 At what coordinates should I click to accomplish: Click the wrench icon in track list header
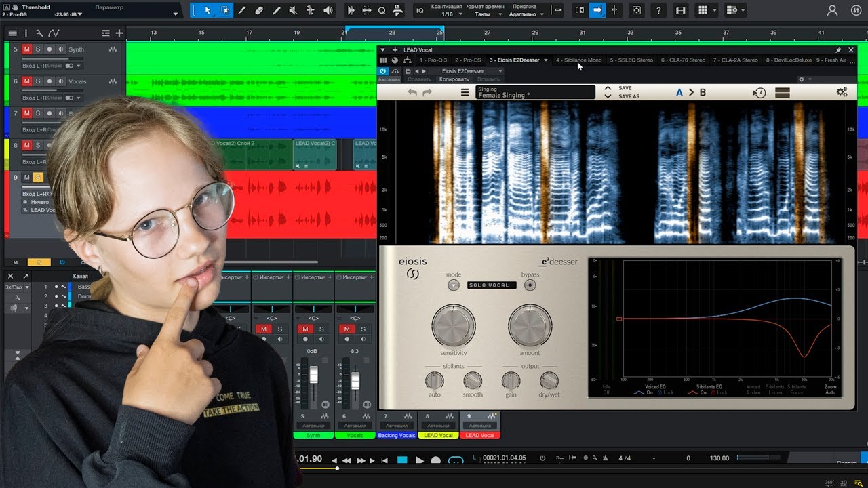tap(39, 33)
